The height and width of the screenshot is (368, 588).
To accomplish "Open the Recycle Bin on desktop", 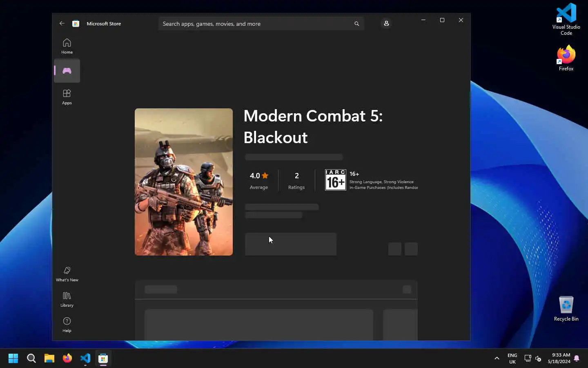I will pyautogui.click(x=566, y=309).
